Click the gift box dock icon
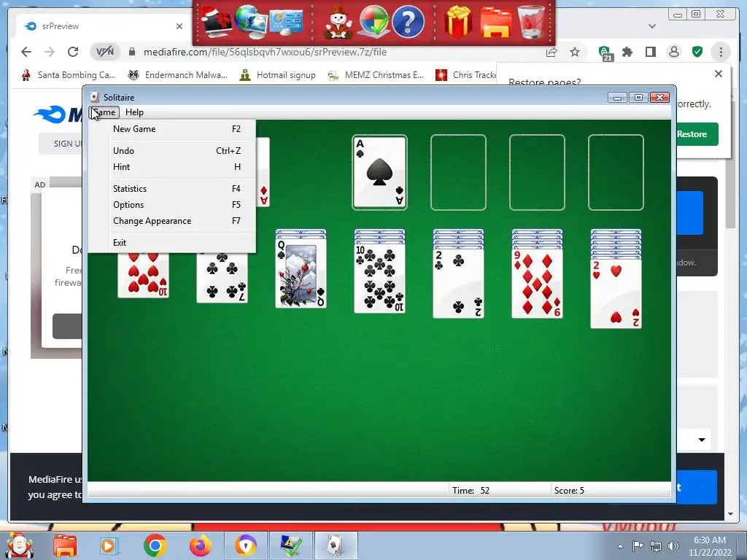747x560 pixels. [458, 21]
